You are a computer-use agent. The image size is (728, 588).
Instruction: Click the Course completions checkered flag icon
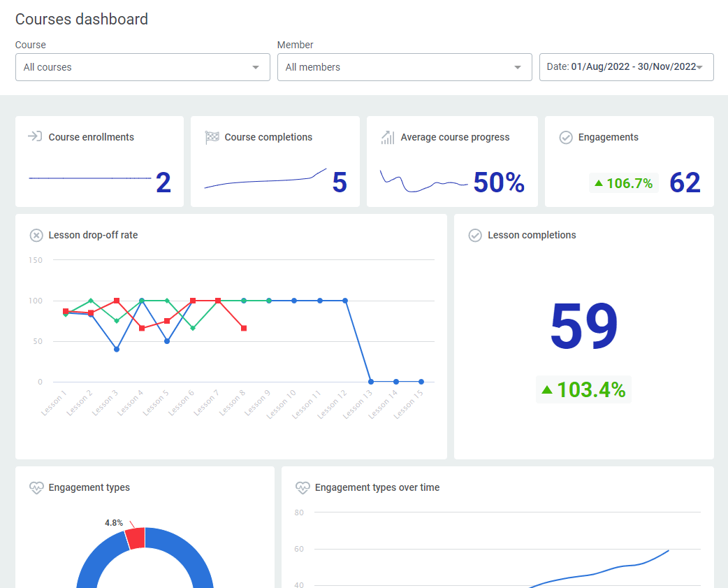(x=212, y=137)
